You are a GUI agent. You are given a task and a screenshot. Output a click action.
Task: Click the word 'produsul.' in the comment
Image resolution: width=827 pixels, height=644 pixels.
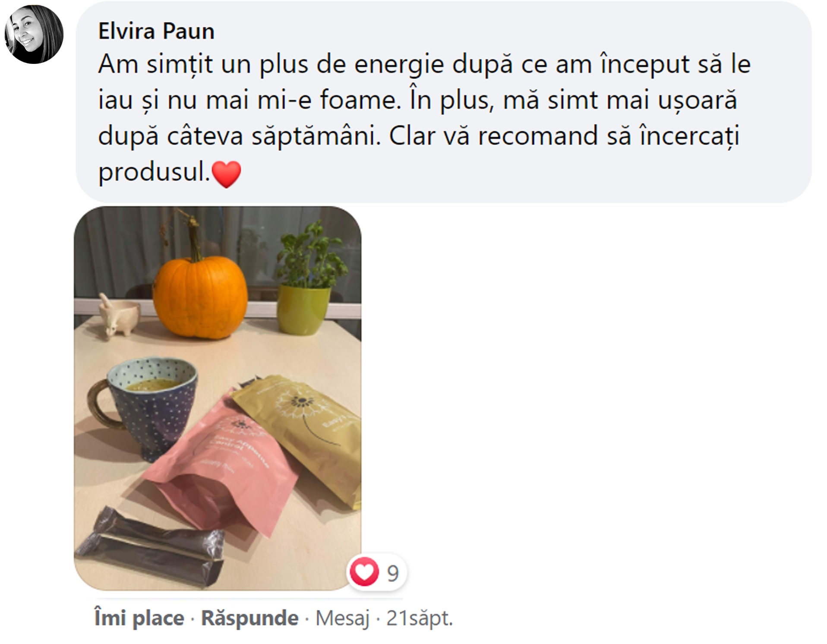point(154,172)
